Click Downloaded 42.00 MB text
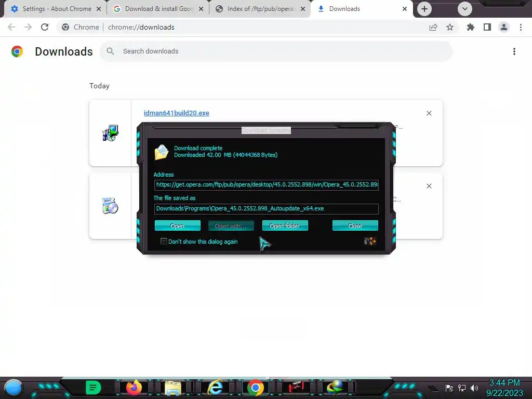532x399 pixels. tap(225, 155)
